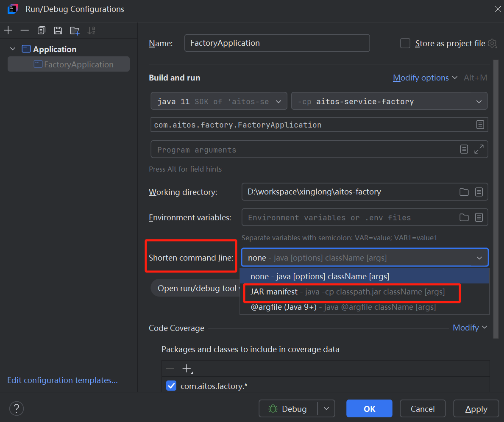Remove the selected run configuration
The width and height of the screenshot is (504, 422).
25,30
